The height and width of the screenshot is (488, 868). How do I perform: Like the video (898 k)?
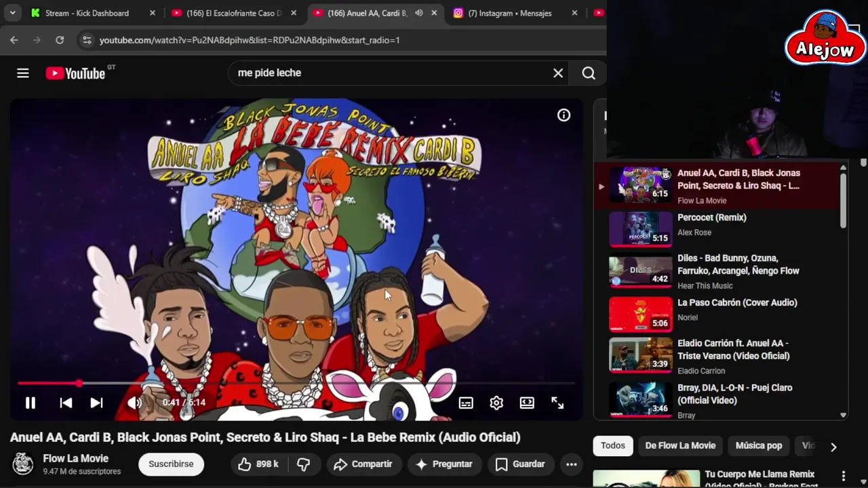[258, 464]
